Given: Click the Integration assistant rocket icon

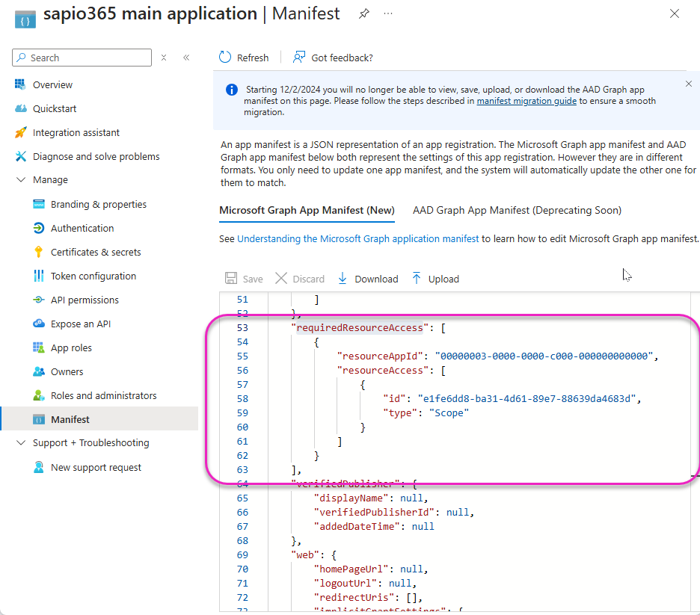Looking at the screenshot, I should click(x=21, y=132).
